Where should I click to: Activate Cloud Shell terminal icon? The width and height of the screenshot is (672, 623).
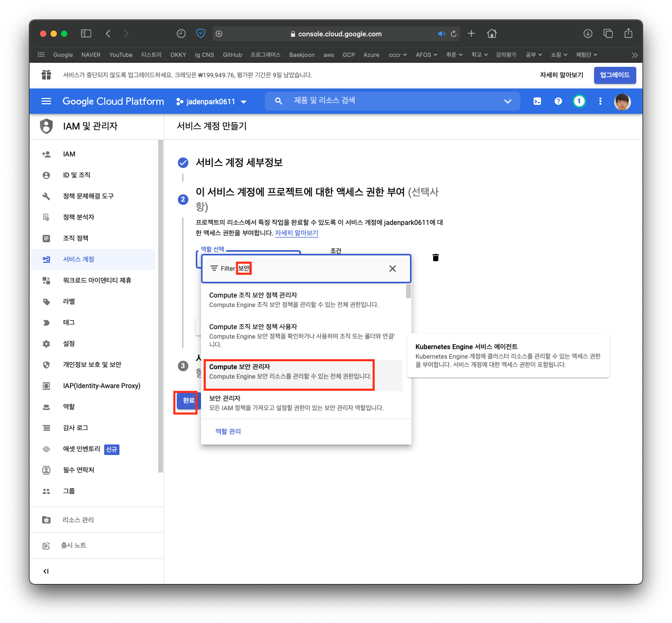pyautogui.click(x=537, y=101)
